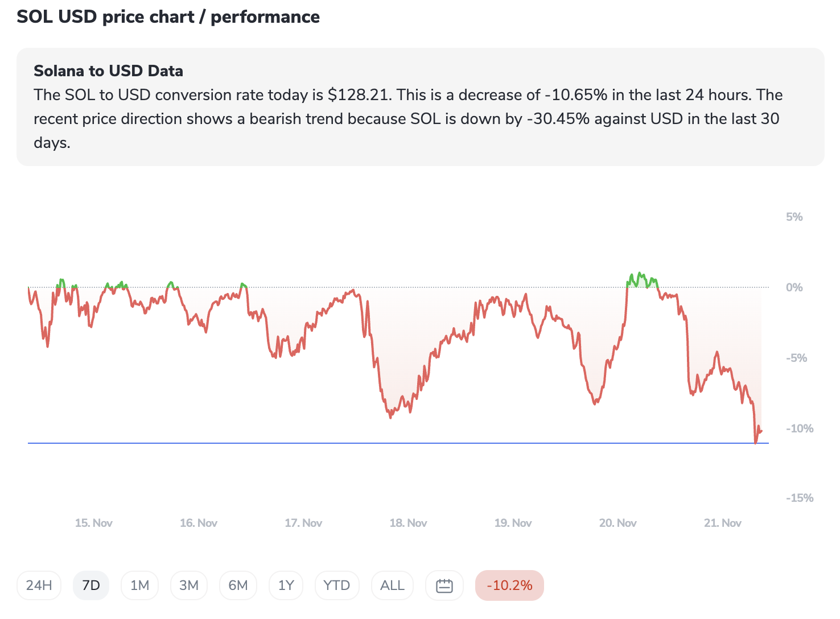
Task: Click the 21. Nov date label
Action: 722,523
